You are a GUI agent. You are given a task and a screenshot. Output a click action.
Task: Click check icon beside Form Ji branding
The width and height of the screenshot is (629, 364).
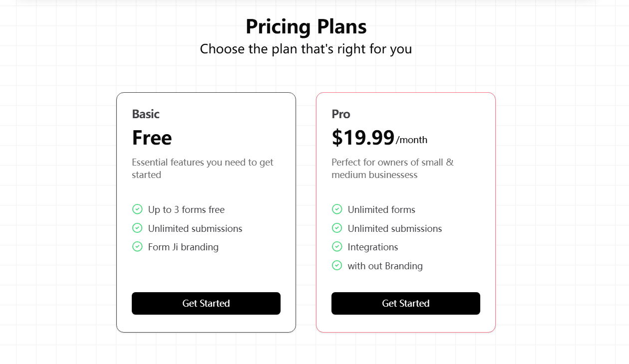pos(137,246)
